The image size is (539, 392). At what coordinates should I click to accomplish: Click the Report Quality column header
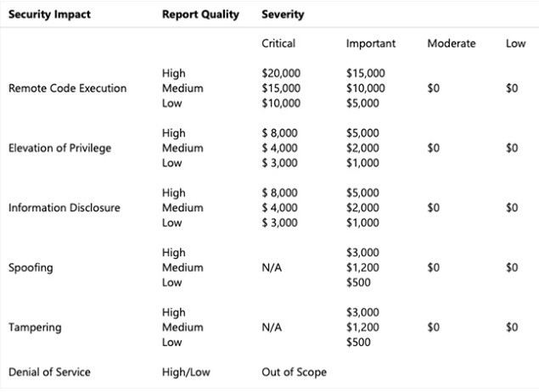200,14
